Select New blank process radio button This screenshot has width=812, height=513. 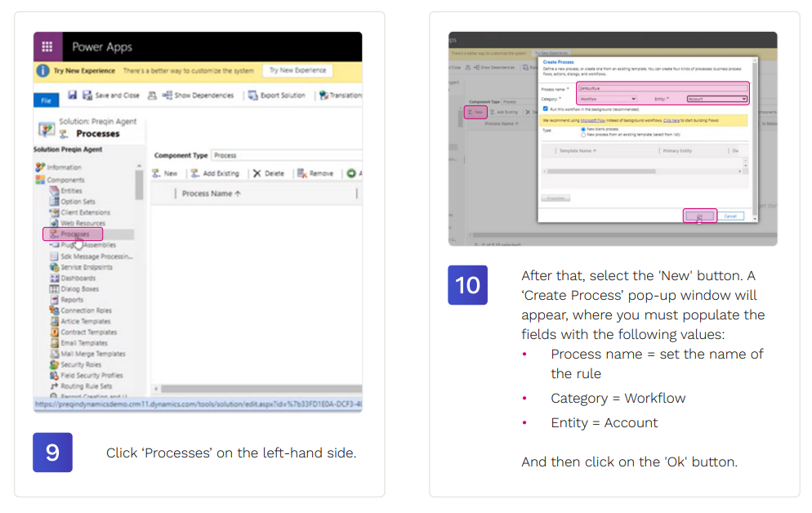tap(583, 129)
